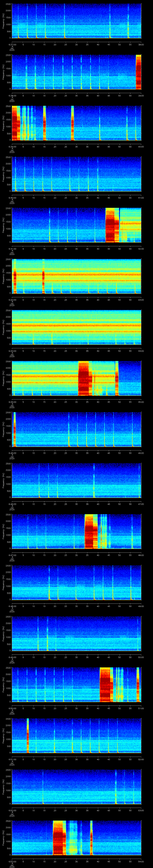Click the 6:38:00 start time label
The width and height of the screenshot is (153, 868).
tap(12, 96)
